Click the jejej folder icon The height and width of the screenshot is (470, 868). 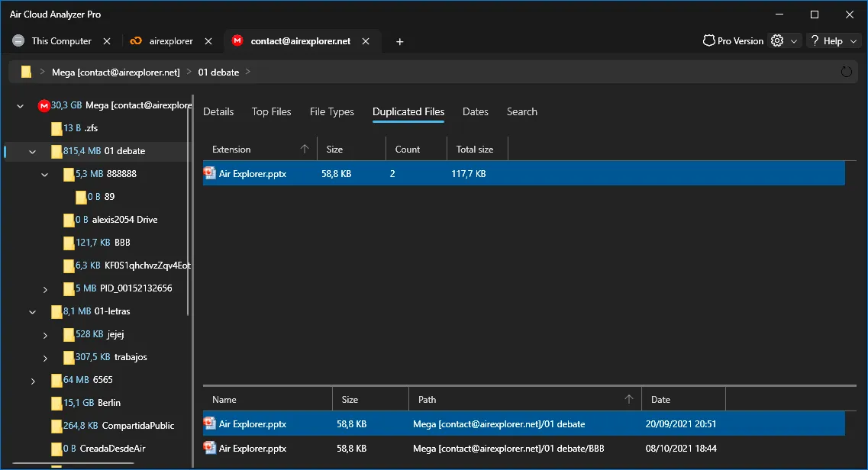pyautogui.click(x=69, y=334)
